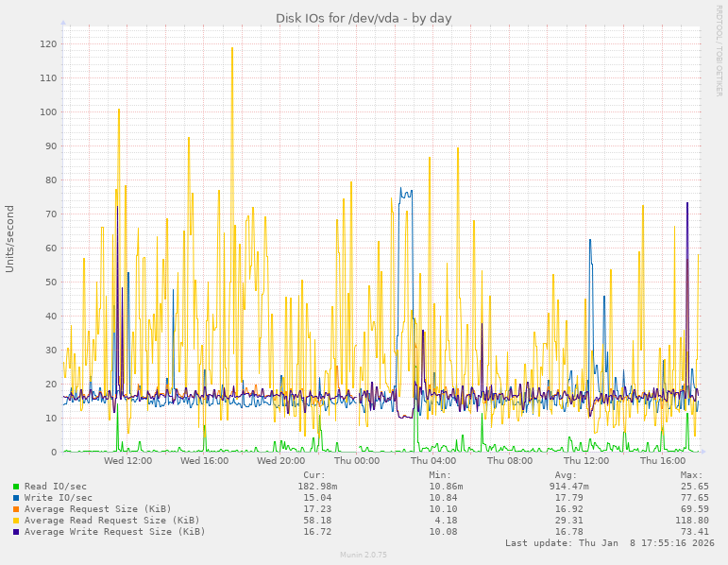Image resolution: width=728 pixels, height=565 pixels.
Task: Click the Average Request Size average 16.92
Action: (568, 509)
